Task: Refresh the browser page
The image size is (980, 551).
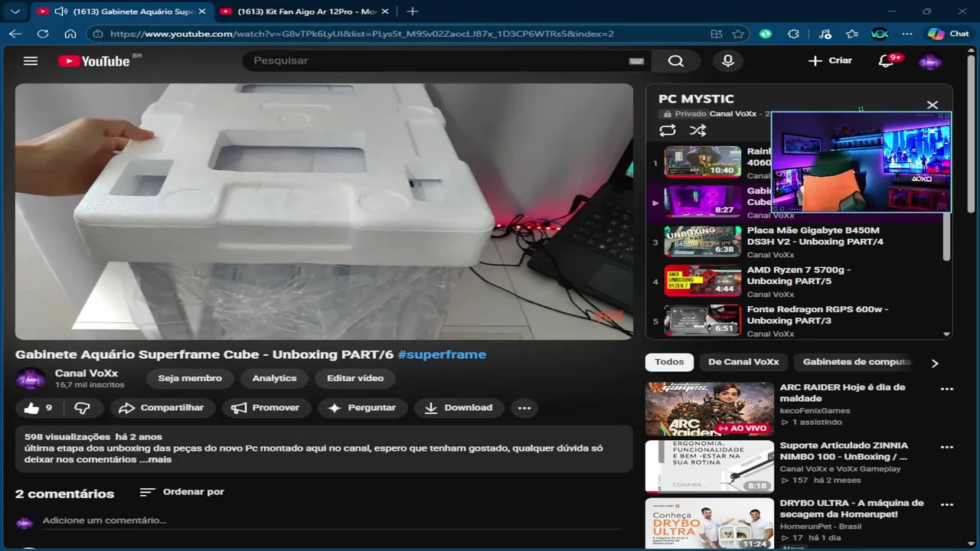Action: 43,34
